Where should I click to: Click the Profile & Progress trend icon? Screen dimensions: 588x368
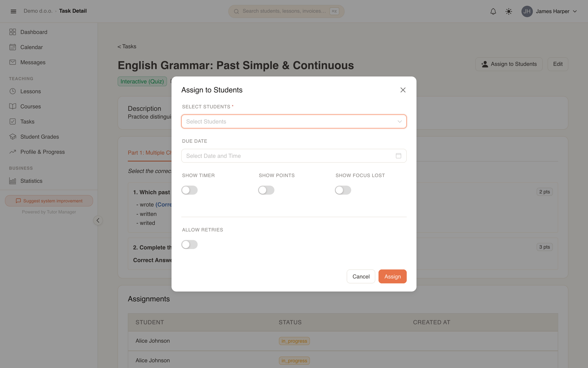(x=13, y=152)
